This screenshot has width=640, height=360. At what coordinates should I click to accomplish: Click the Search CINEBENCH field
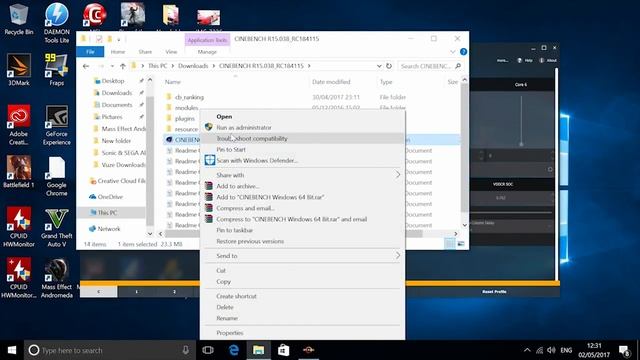point(431,66)
